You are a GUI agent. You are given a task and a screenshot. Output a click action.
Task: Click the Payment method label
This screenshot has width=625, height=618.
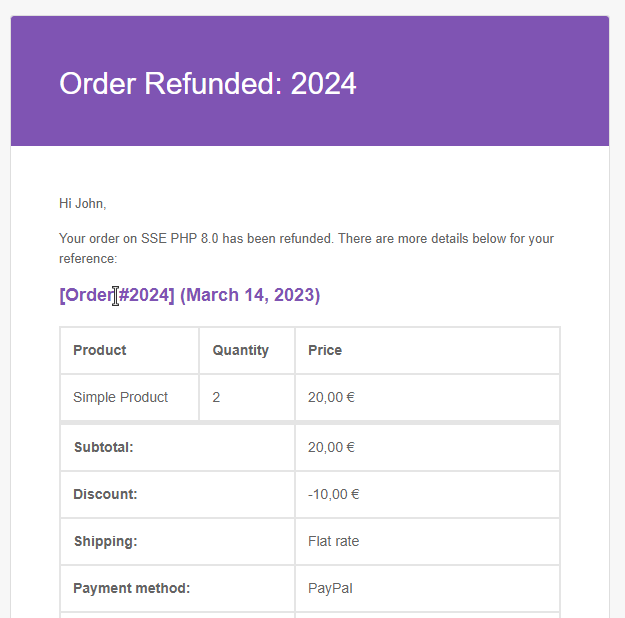[132, 588]
